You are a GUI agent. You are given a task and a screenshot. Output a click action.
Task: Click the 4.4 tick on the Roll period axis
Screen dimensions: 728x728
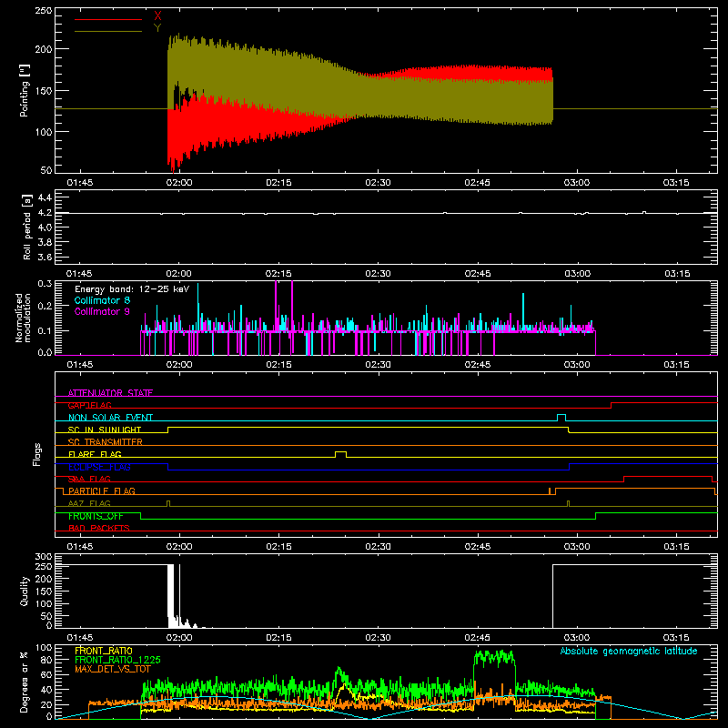pos(45,197)
